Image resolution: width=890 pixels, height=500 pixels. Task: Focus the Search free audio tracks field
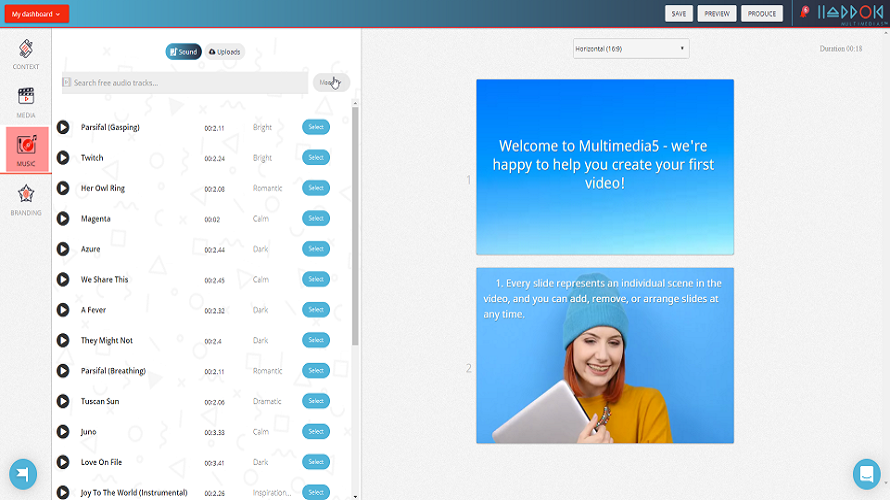click(x=184, y=83)
